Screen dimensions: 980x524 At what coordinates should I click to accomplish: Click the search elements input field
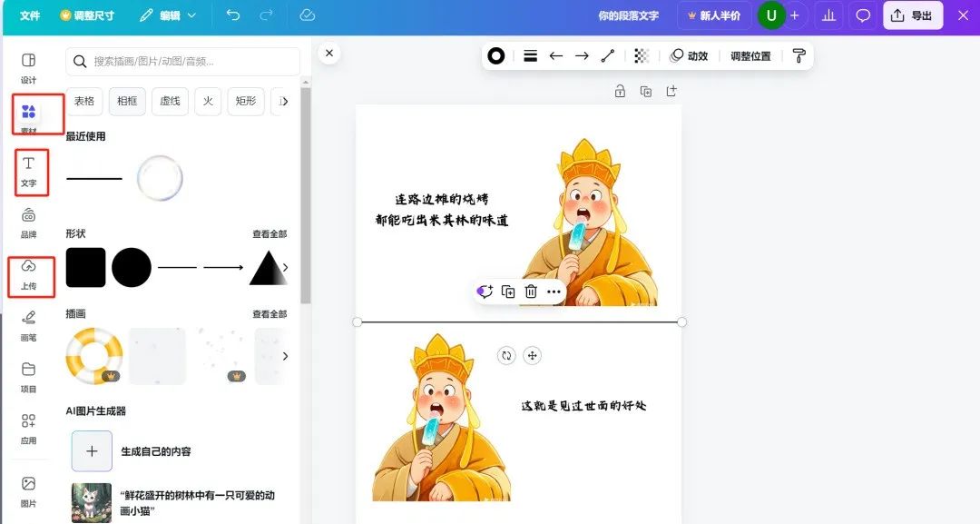tap(182, 61)
